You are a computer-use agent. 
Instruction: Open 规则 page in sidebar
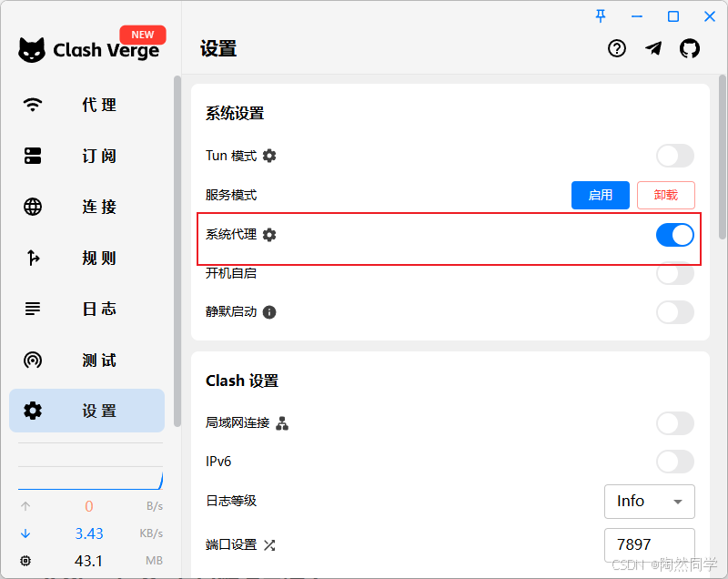point(86,258)
